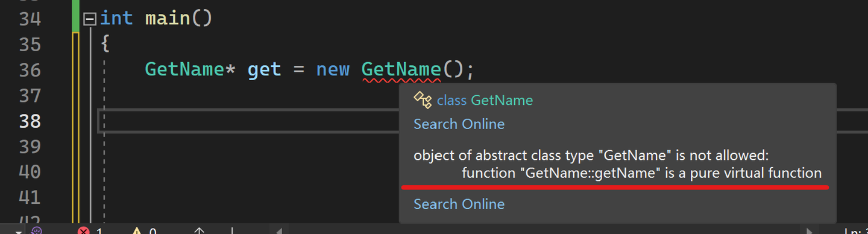This screenshot has height=234, width=868.
Task: Click the up arrow navigation icon
Action: point(199,231)
